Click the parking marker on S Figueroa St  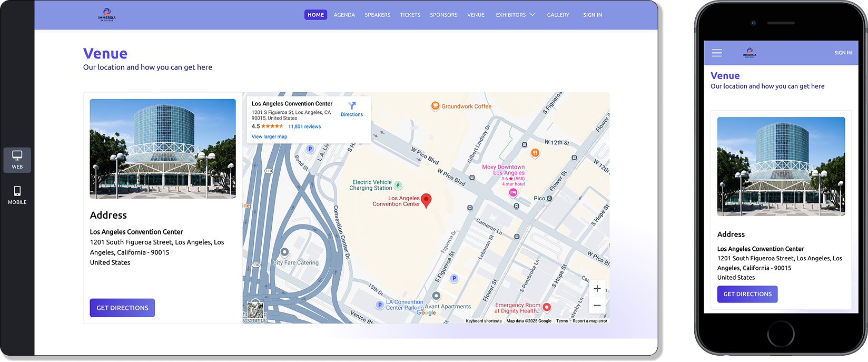pos(454,278)
